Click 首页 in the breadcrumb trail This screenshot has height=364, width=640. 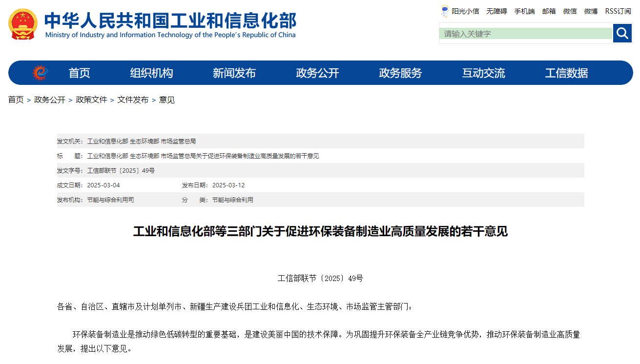[x=16, y=100]
